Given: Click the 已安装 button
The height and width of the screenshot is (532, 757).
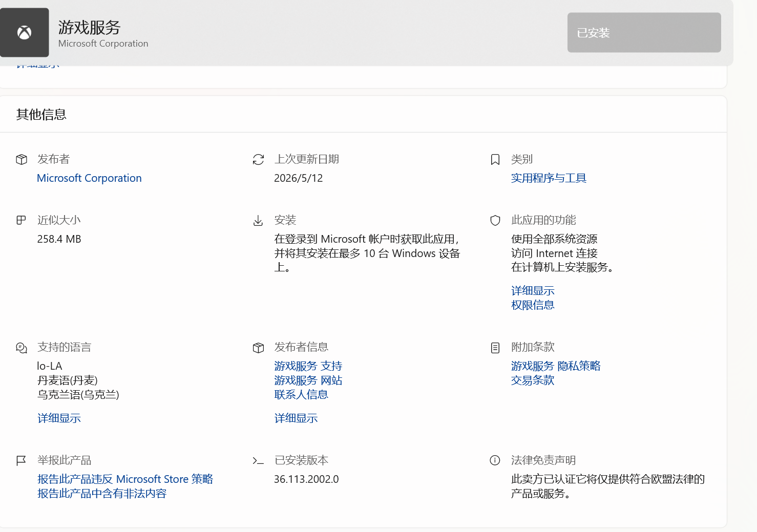Looking at the screenshot, I should (x=644, y=33).
